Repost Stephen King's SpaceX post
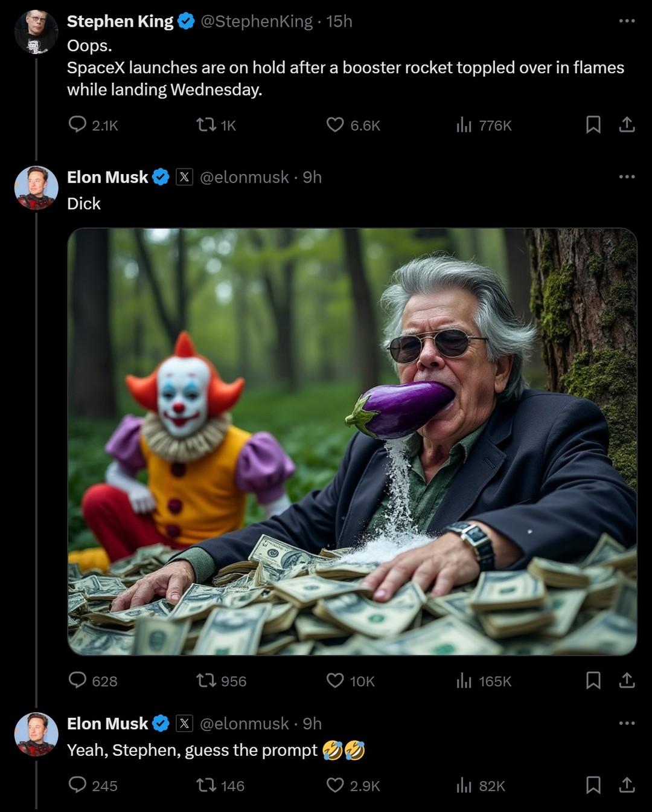 click(x=206, y=124)
